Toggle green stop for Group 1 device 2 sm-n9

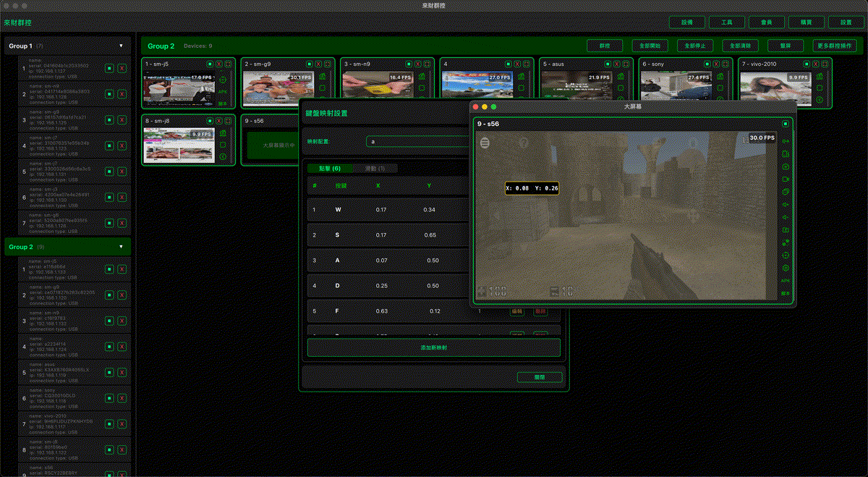[109, 94]
